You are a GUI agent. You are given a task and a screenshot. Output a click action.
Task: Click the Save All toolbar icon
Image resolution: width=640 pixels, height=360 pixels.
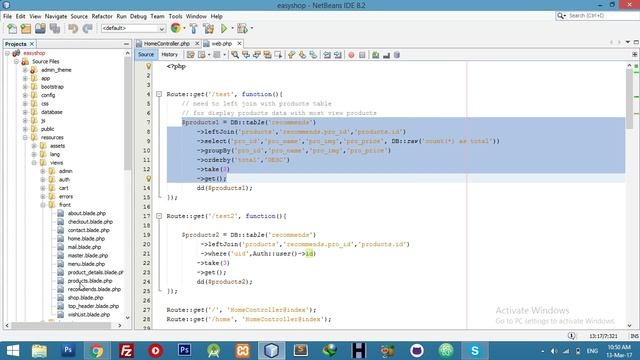[55, 28]
